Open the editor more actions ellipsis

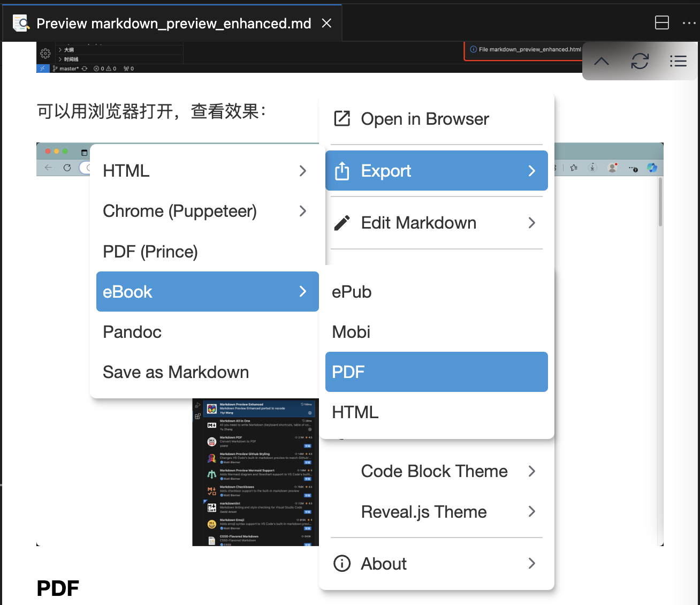point(689,23)
